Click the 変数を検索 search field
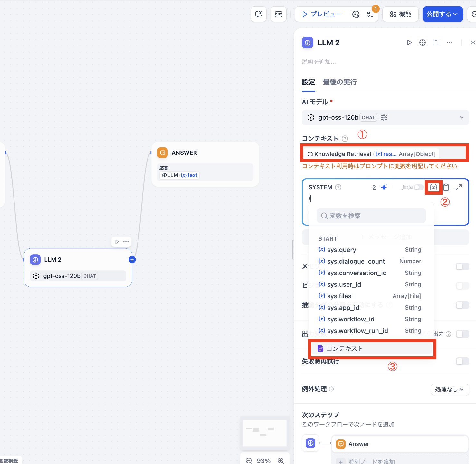476x464 pixels. pos(371,216)
